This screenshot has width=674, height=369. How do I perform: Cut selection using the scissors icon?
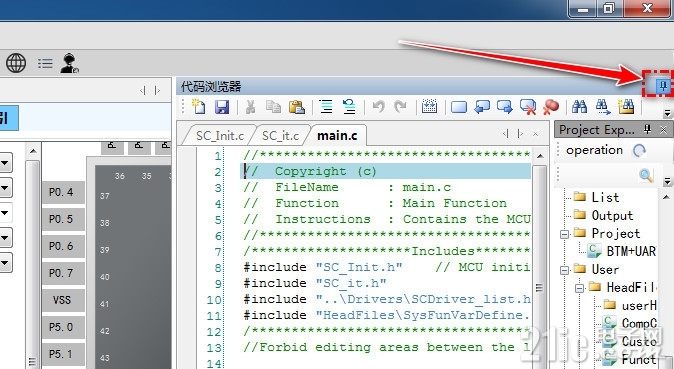click(251, 107)
